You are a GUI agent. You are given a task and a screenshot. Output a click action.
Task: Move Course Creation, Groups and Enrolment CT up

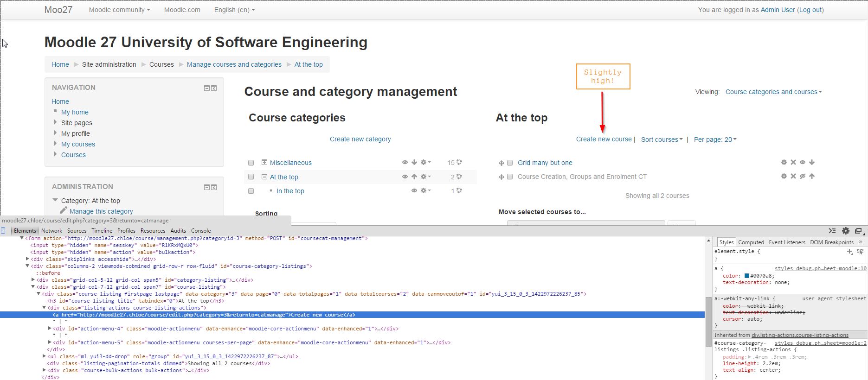click(812, 176)
